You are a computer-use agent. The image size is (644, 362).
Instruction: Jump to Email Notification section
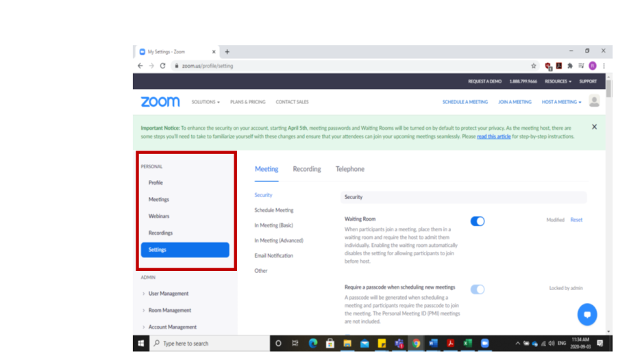tap(273, 256)
